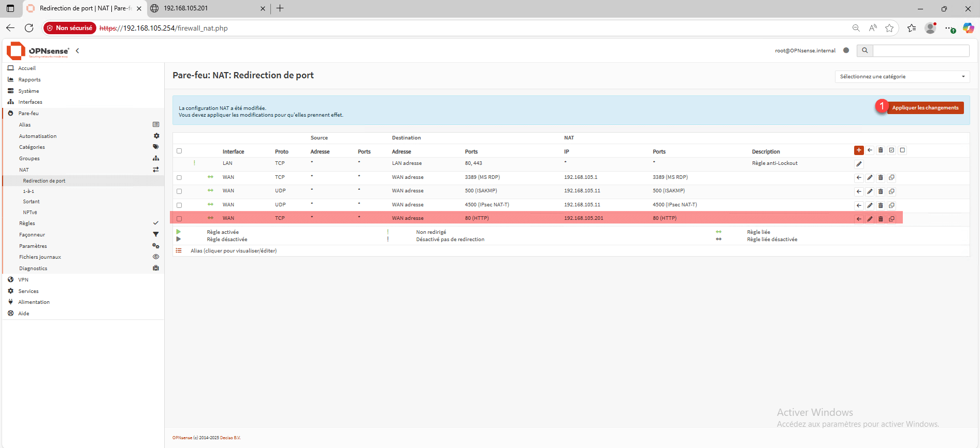Open the Alias legend link below table
The image size is (980, 448).
tap(233, 251)
